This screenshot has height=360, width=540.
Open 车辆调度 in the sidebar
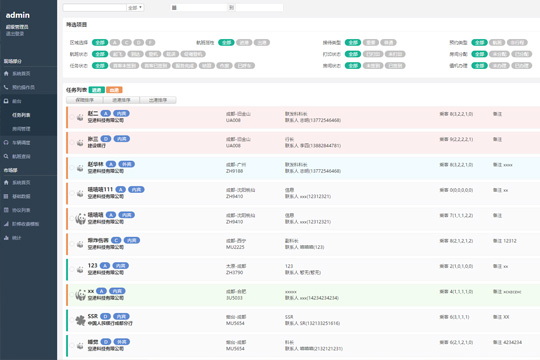point(21,142)
